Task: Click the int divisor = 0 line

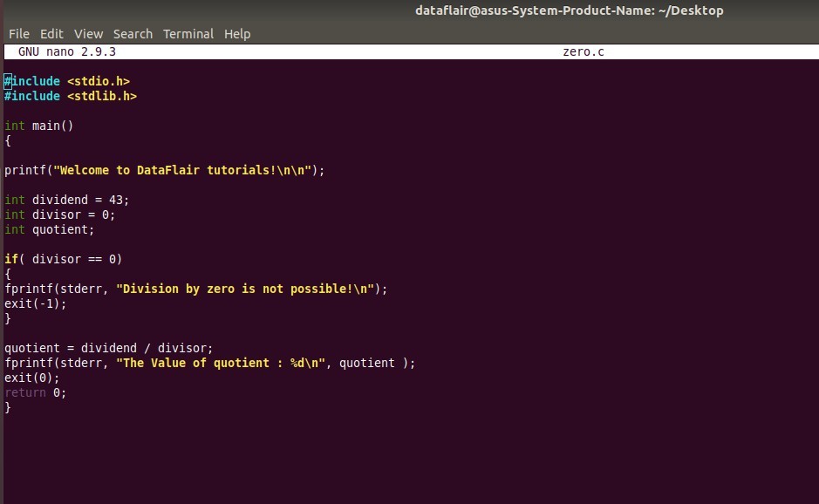Action: pyautogui.click(x=57, y=215)
